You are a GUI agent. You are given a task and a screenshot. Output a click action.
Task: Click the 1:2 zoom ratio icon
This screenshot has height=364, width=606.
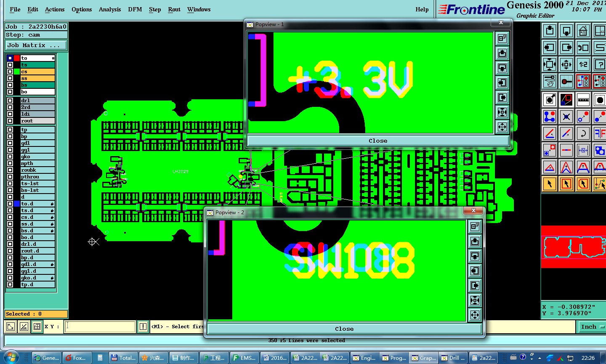583,64
